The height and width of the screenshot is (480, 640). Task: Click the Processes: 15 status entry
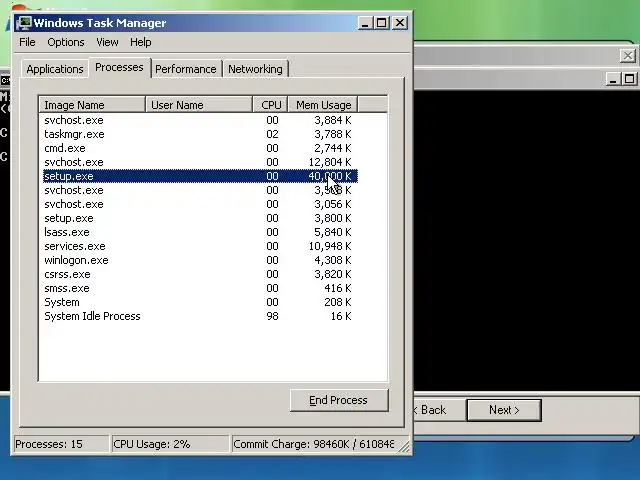pyautogui.click(x=61, y=444)
